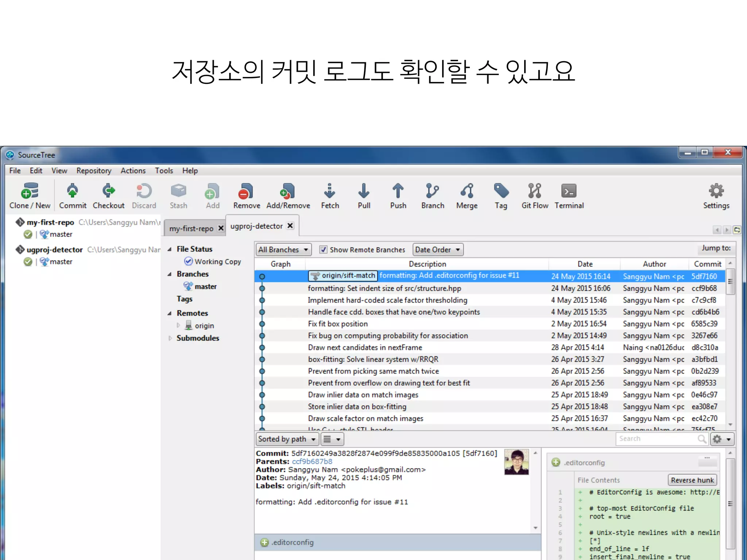
Task: Select my-first-repo bookmark in the left panel
Action: [50, 222]
